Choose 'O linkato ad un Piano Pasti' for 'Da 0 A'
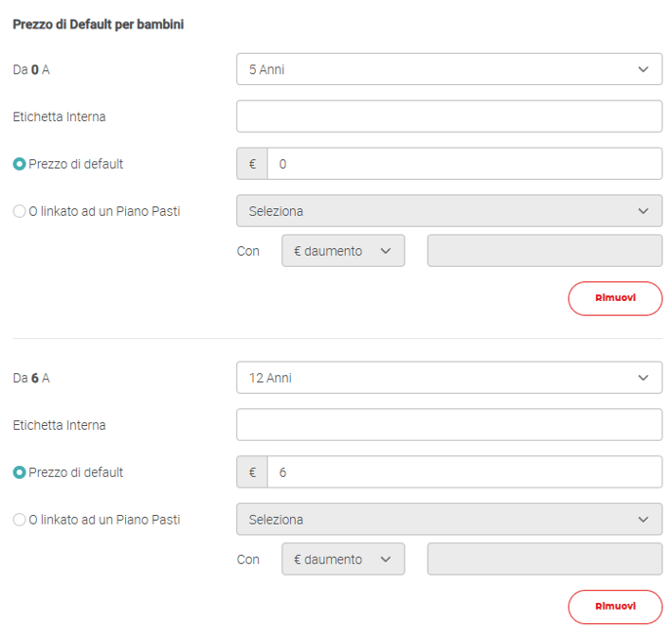The width and height of the screenshot is (672, 639). point(20,211)
